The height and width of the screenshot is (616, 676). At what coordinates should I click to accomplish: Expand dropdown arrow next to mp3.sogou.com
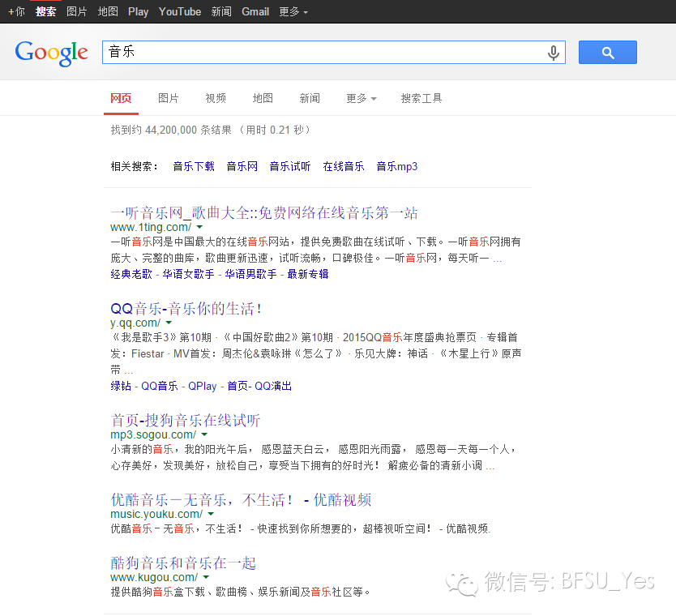click(x=204, y=434)
